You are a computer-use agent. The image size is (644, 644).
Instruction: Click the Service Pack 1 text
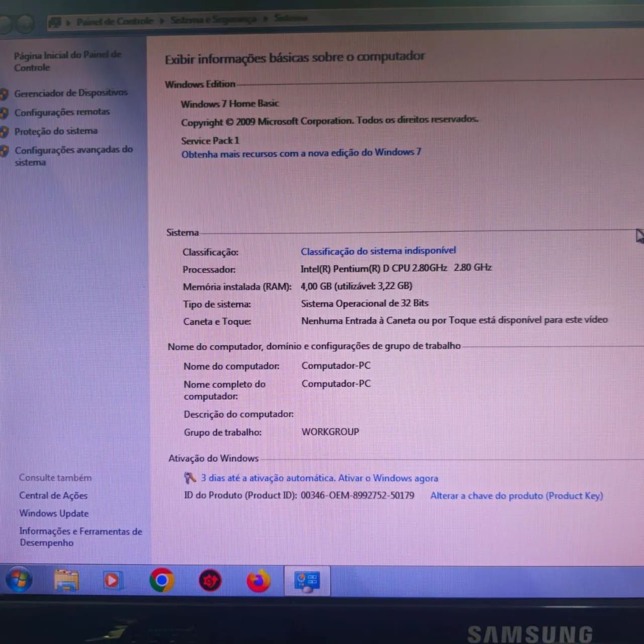tap(210, 140)
